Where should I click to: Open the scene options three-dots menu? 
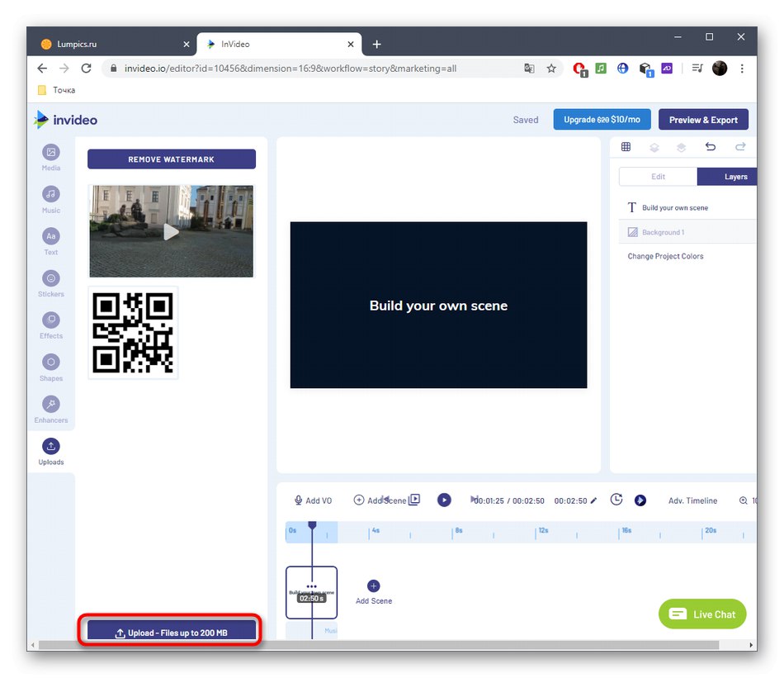pos(311,586)
